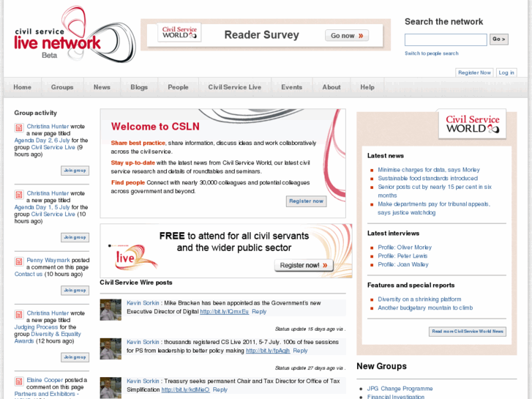
Task: Click the Civil Service Live logo in the FREE to attend banner
Action: coord(132,256)
